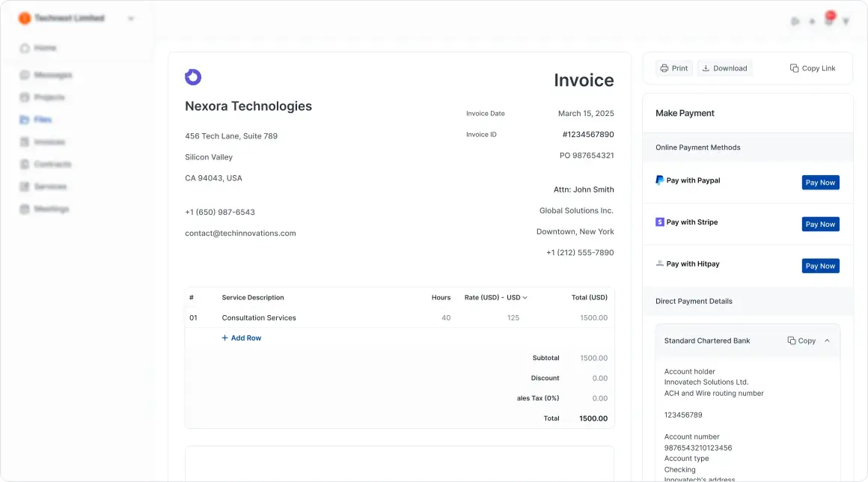Open Projects in the sidebar
Screen dimensions: 868x482
pyautogui.click(x=43, y=97)
